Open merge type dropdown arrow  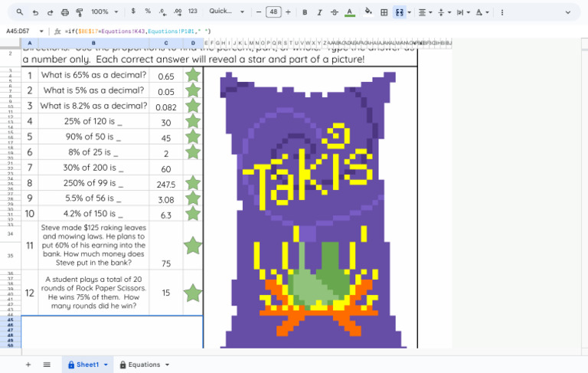point(409,12)
